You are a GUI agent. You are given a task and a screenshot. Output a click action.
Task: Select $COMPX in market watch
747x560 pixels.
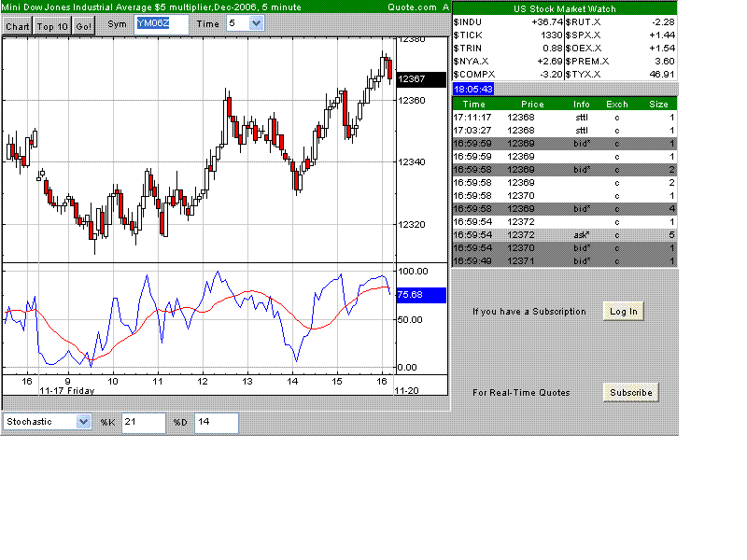click(474, 75)
